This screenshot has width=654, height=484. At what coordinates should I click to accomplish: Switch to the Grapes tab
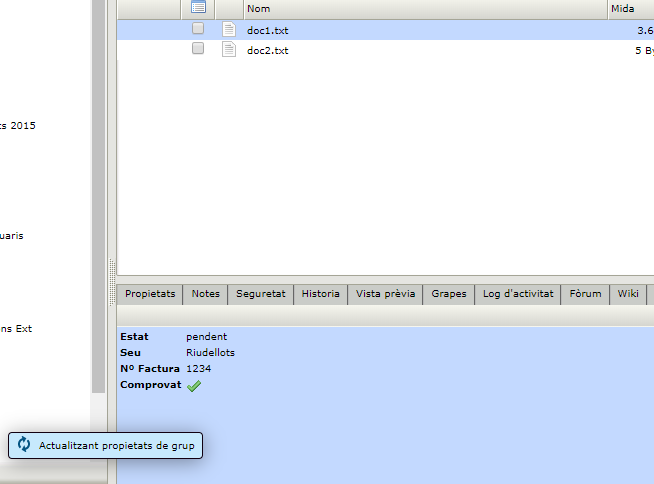point(448,294)
